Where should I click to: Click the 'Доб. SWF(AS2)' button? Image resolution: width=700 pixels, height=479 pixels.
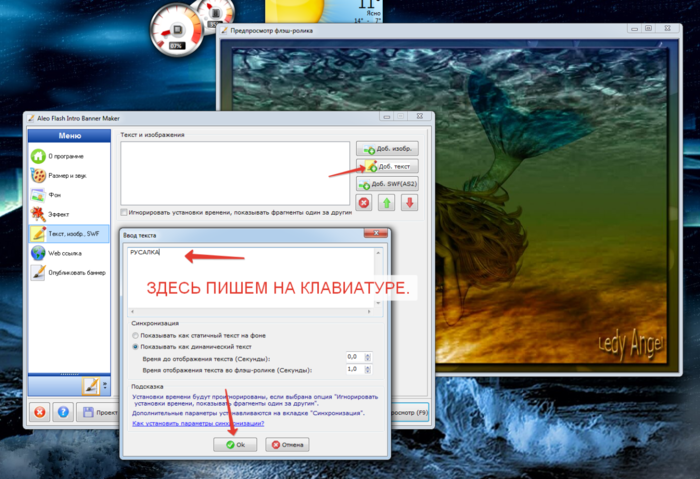387,184
